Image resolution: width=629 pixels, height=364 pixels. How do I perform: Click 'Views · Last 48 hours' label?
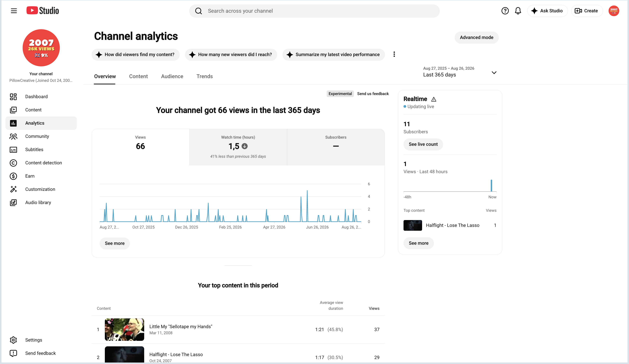tap(425, 172)
